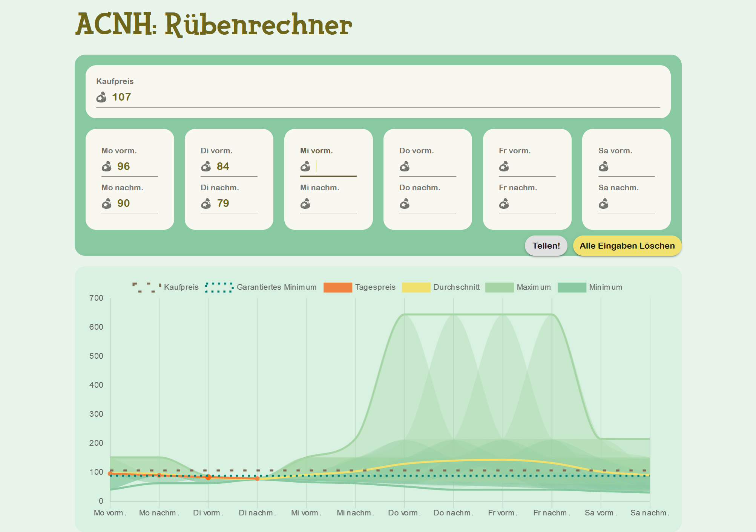Edit the Mo nachm. price 90
Screen dimensions: 756x532
137,203
